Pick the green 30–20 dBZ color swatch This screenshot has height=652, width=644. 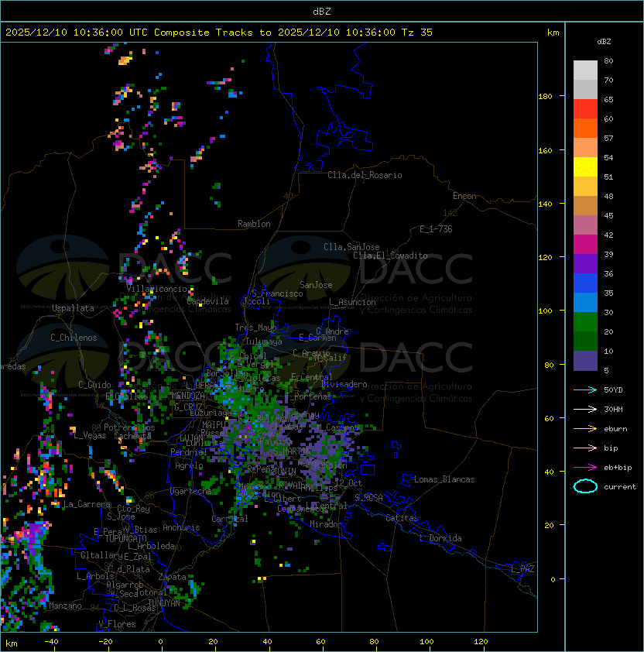pos(585,322)
